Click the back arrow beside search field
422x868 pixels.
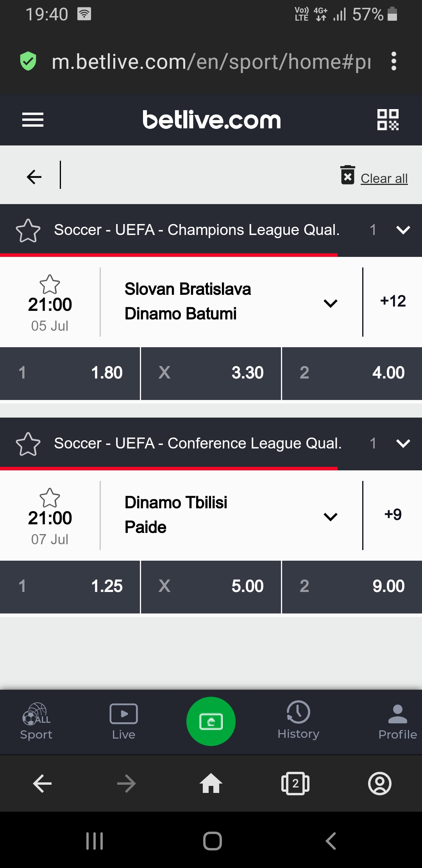(x=34, y=177)
